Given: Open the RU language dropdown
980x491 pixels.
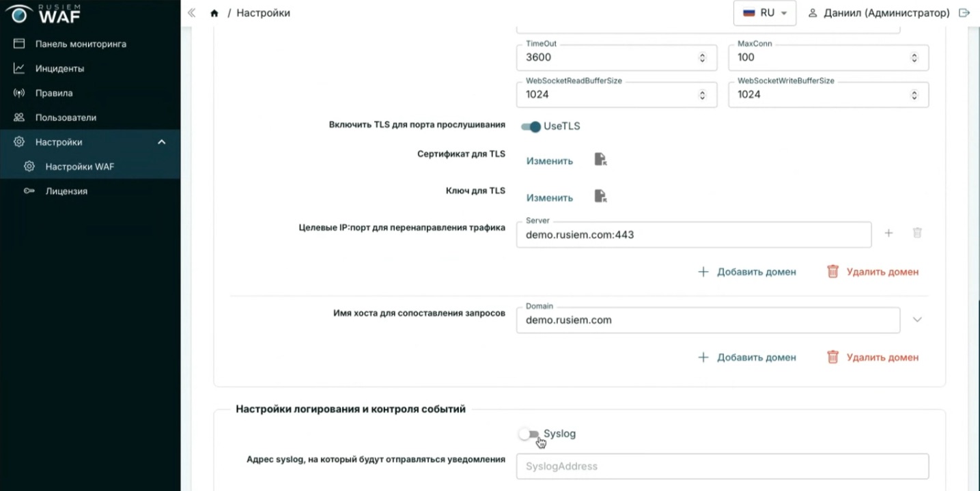Looking at the screenshot, I should (x=764, y=13).
